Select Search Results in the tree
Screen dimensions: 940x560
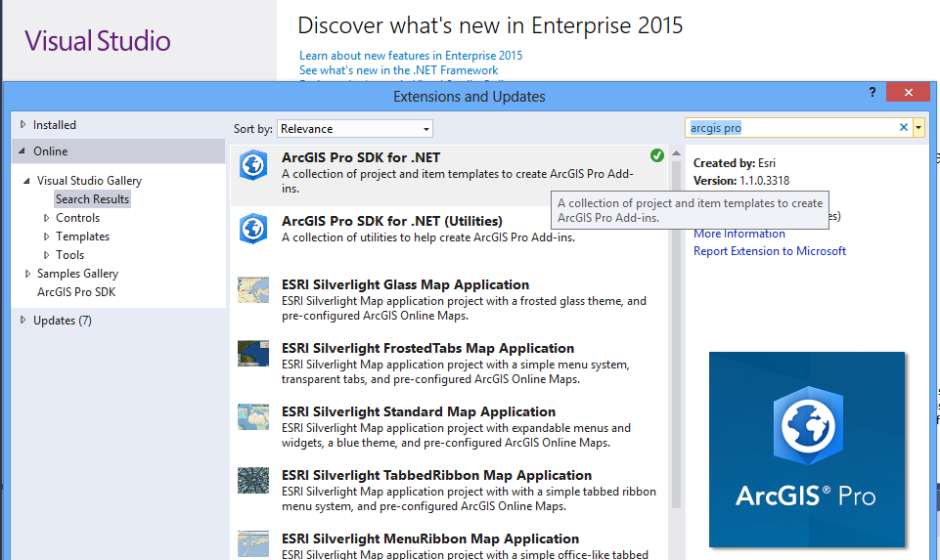(92, 199)
